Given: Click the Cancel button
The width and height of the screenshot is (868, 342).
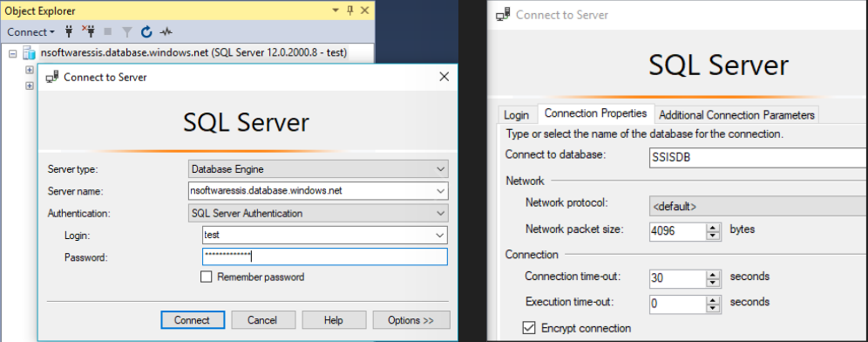Looking at the screenshot, I should pos(263,320).
